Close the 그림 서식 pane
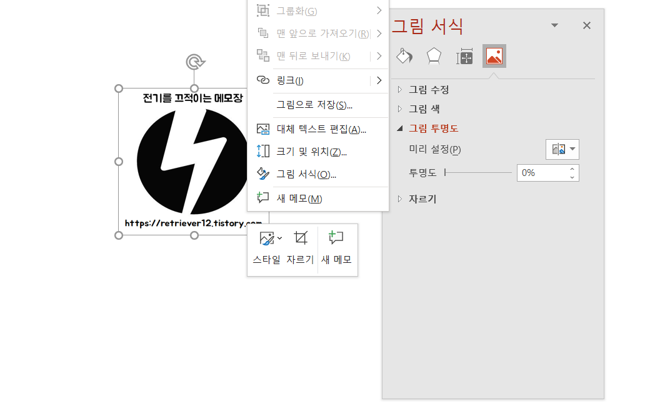 click(x=587, y=26)
